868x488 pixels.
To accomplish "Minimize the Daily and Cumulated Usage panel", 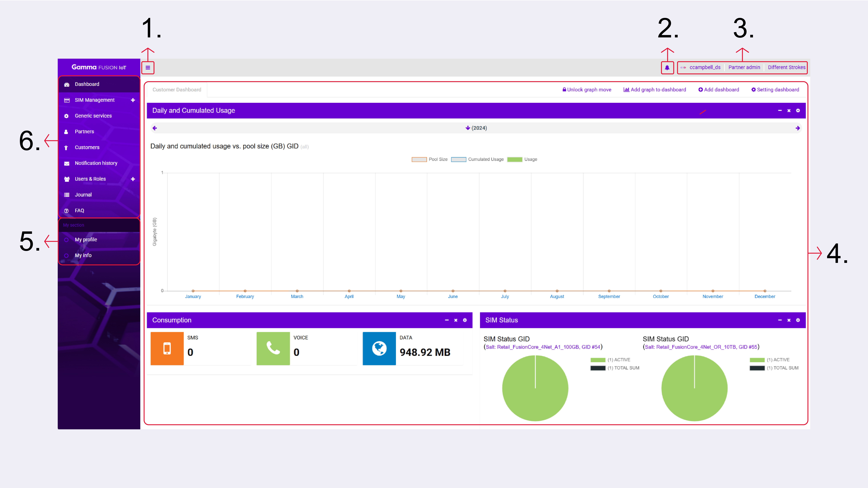I will point(780,111).
